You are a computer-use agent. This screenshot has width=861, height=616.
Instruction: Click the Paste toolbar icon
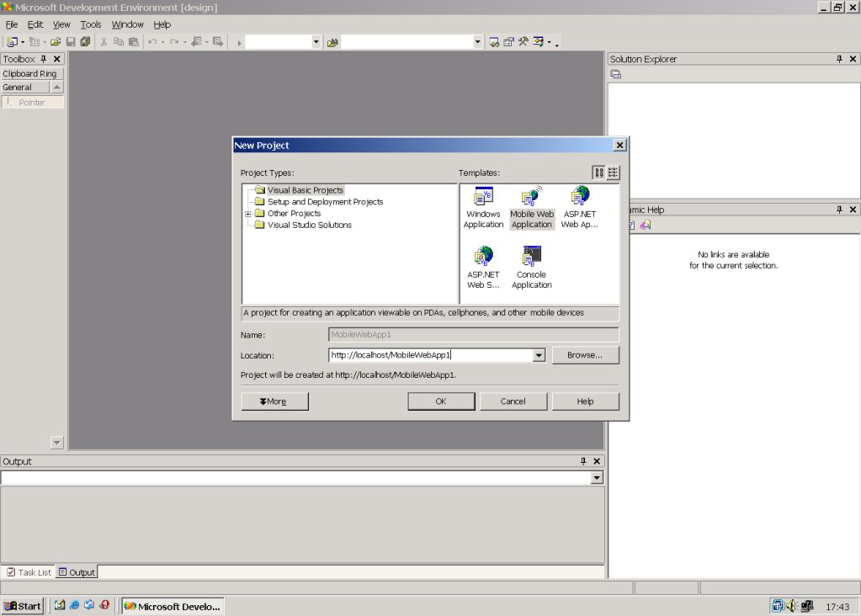(x=134, y=42)
